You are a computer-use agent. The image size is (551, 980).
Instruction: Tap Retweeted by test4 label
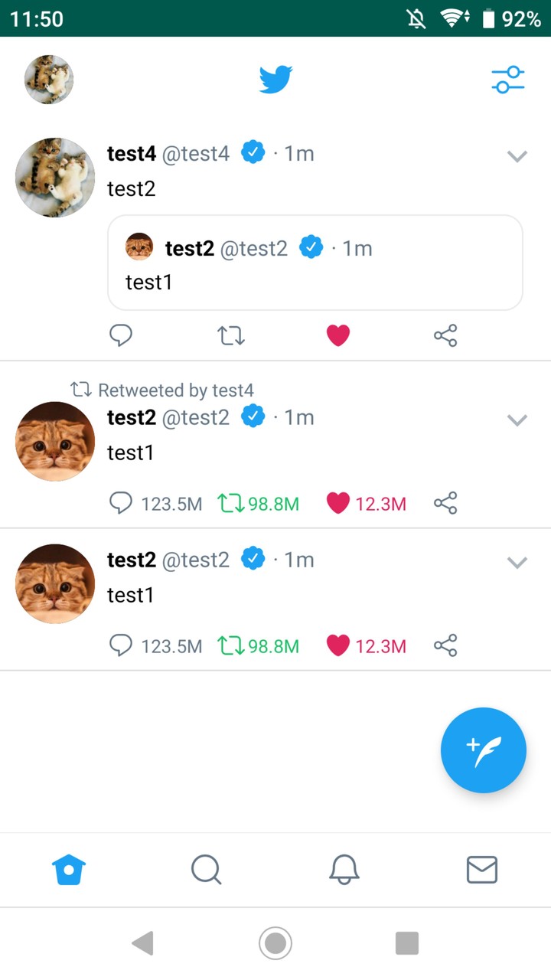click(x=168, y=390)
